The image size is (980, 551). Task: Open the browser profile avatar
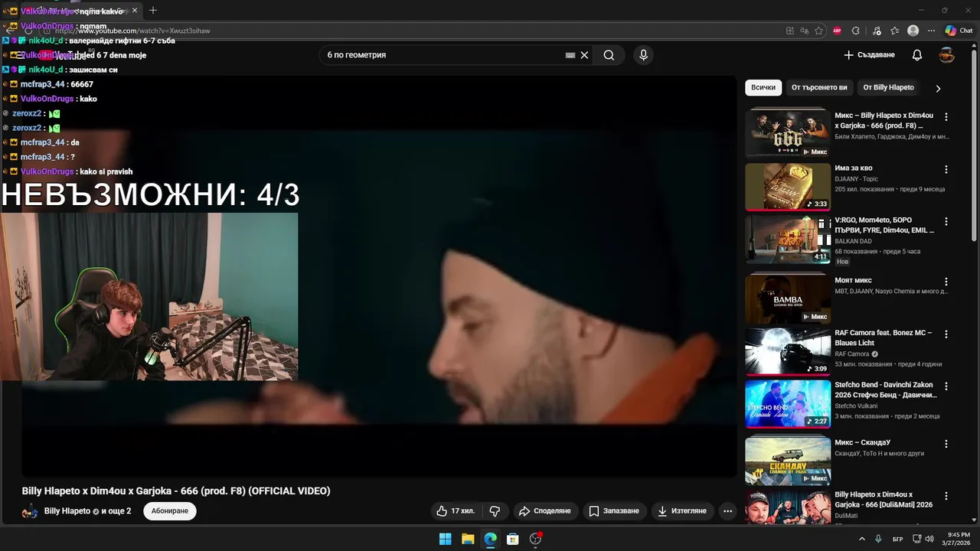point(913,31)
